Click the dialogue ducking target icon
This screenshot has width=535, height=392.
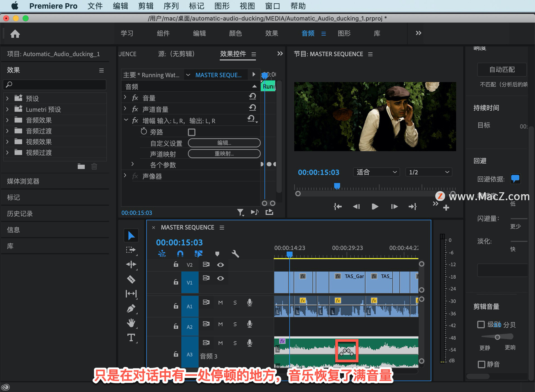click(515, 179)
